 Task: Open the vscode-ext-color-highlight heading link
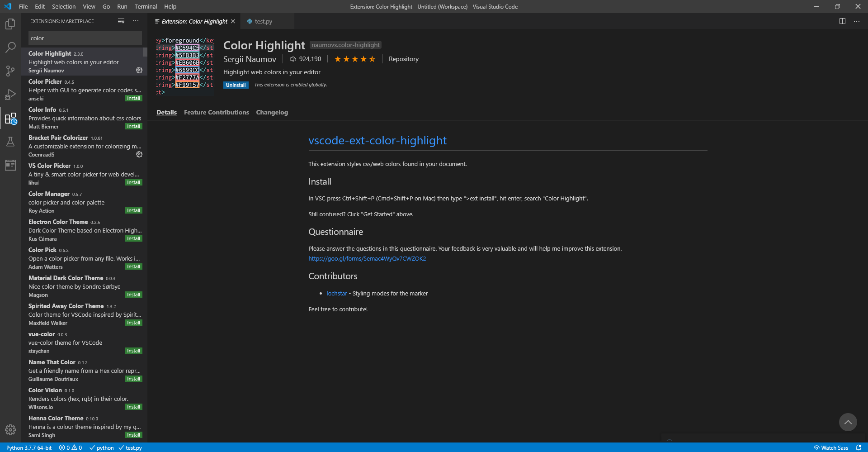[x=377, y=140]
